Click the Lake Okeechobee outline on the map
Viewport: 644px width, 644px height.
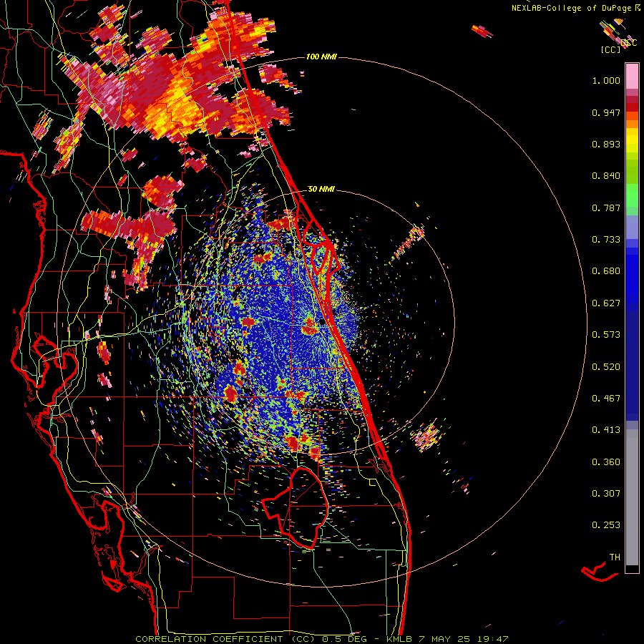click(295, 508)
